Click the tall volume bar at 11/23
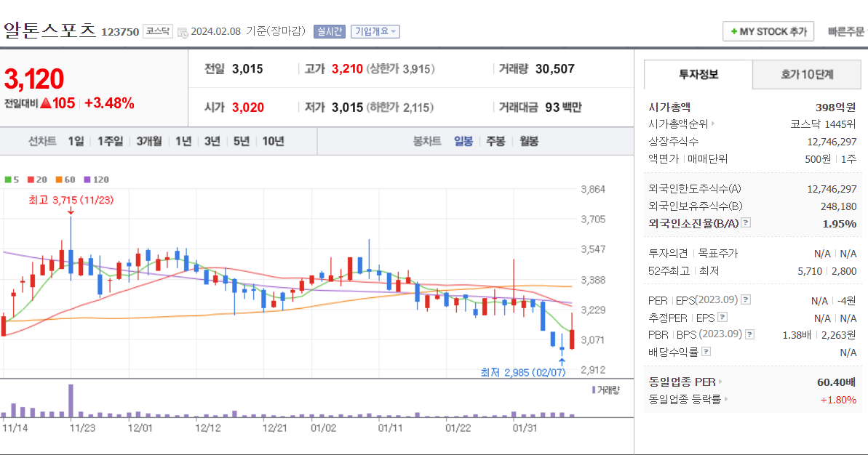This screenshot has width=868, height=455. click(x=71, y=400)
